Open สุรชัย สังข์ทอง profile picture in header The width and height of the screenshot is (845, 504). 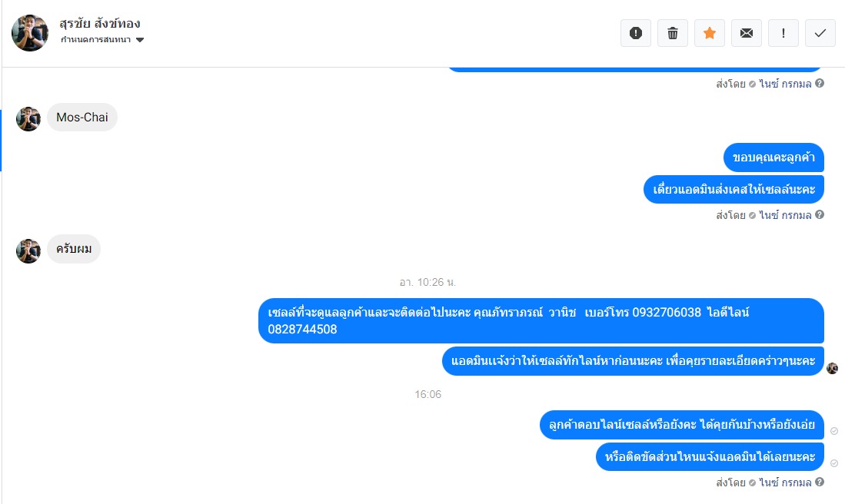point(30,33)
